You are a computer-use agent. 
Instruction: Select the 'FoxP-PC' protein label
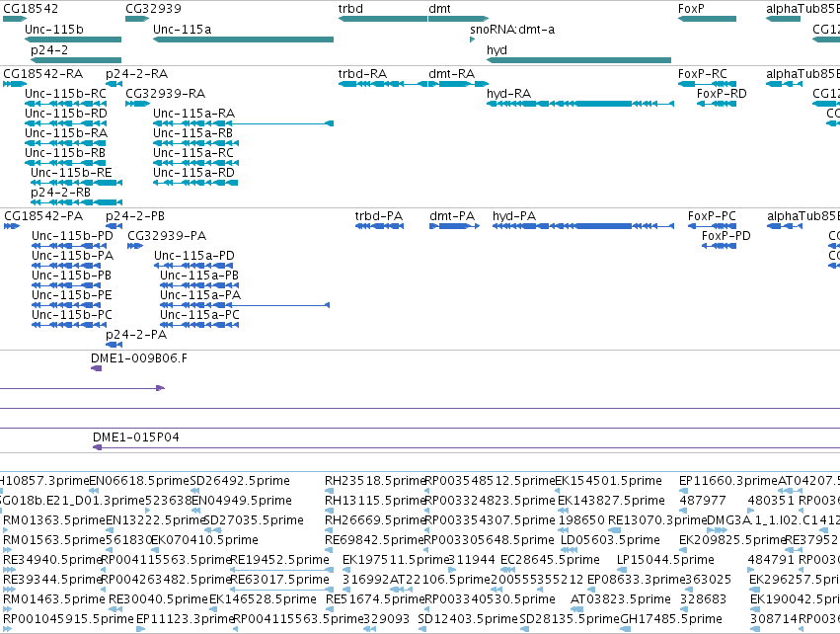(x=712, y=216)
